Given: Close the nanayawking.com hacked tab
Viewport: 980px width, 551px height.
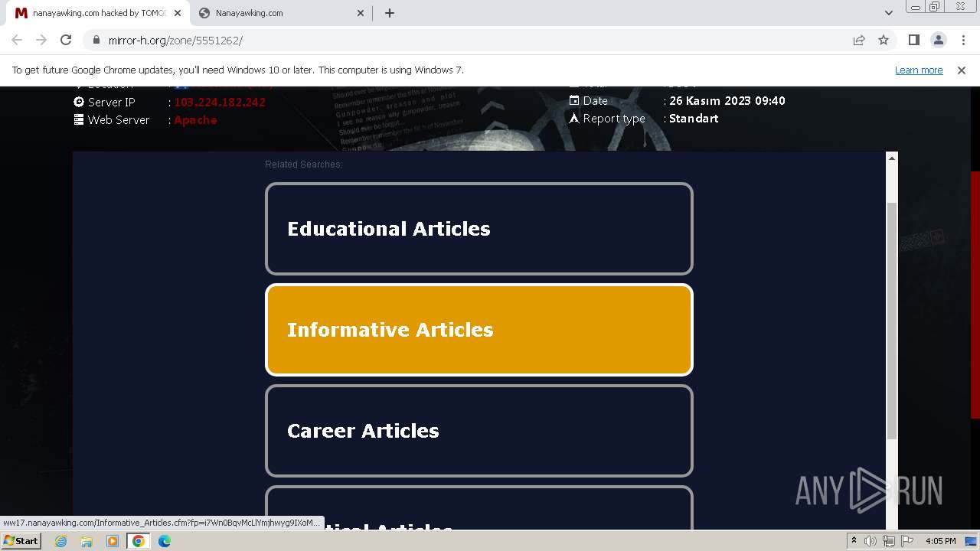Looking at the screenshot, I should pos(177,13).
